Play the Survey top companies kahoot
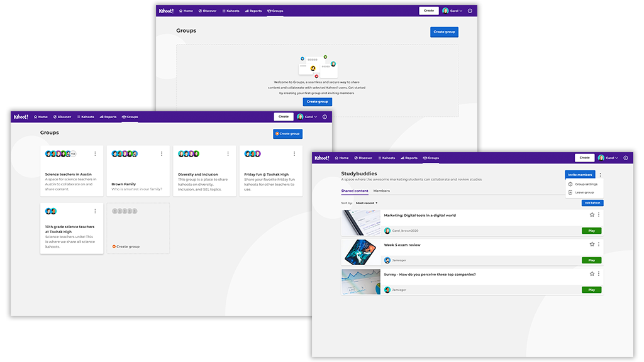644x362 pixels. tap(591, 290)
